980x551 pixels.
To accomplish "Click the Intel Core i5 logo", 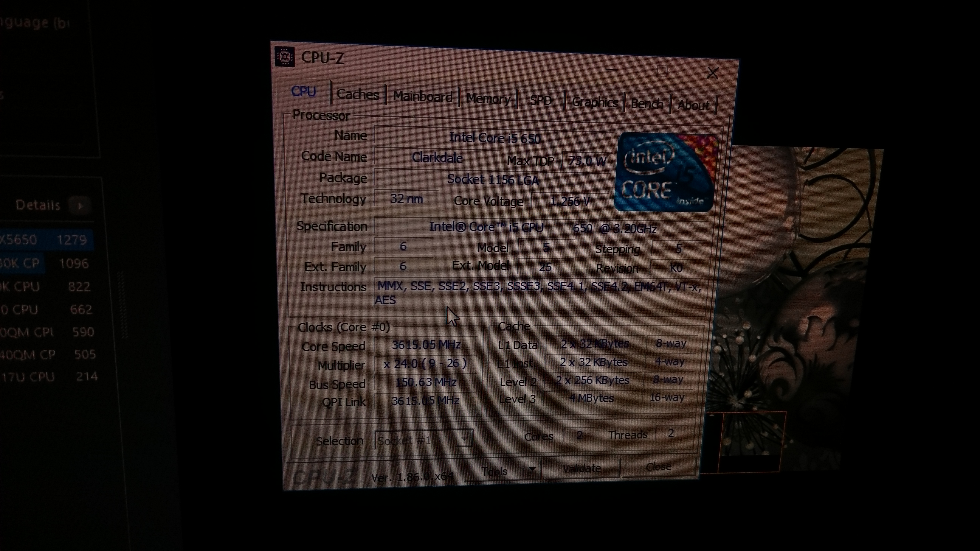I will [666, 172].
